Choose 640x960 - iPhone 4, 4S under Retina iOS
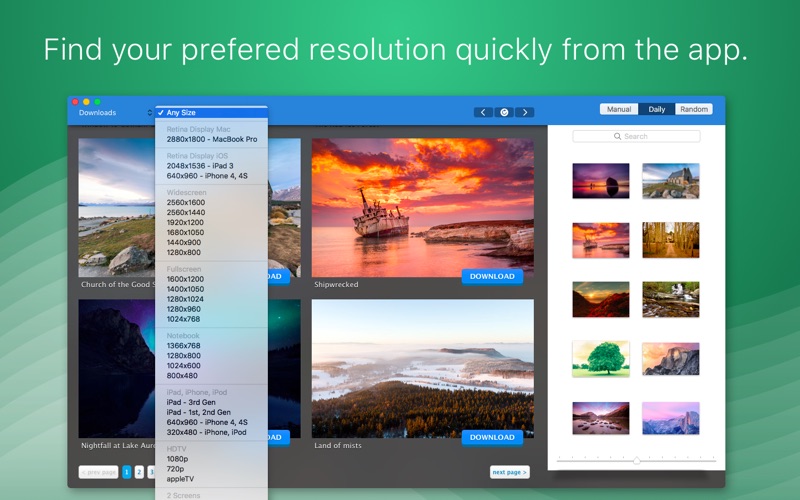This screenshot has width=800, height=500. (211, 176)
